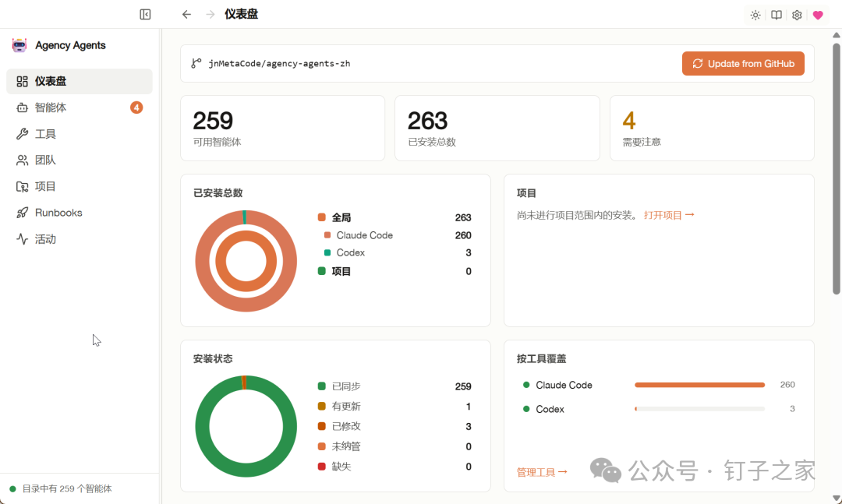Click the Agency Agents robot logo
The width and height of the screenshot is (842, 504).
point(19,46)
